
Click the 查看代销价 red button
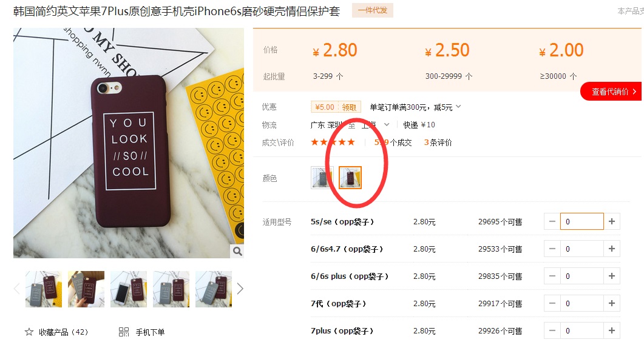611,92
